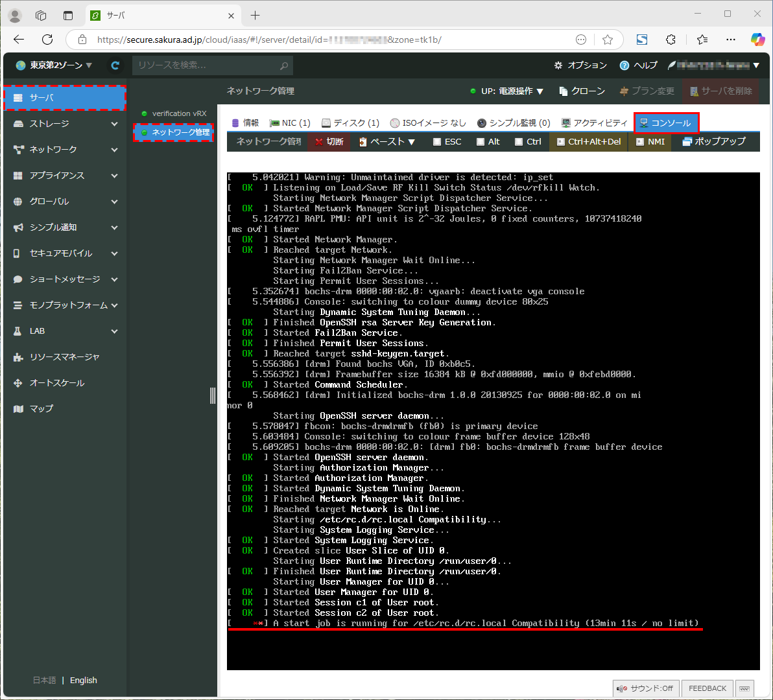Click the クローン button
Screen dimensions: 773x700
click(x=582, y=91)
